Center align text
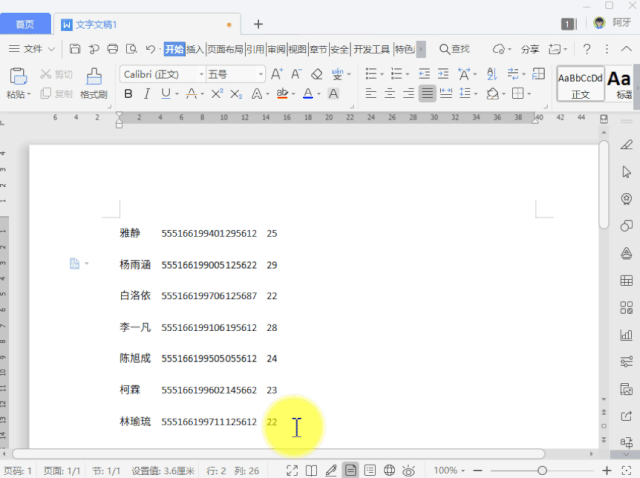Screen dimensions: 640x478 click(x=390, y=93)
